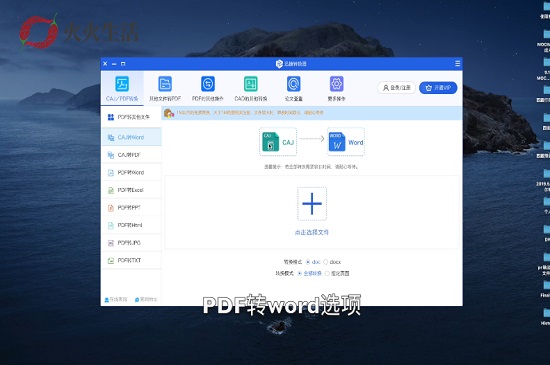Select the docx format radio button
This screenshot has height=365, width=550.
[326, 262]
